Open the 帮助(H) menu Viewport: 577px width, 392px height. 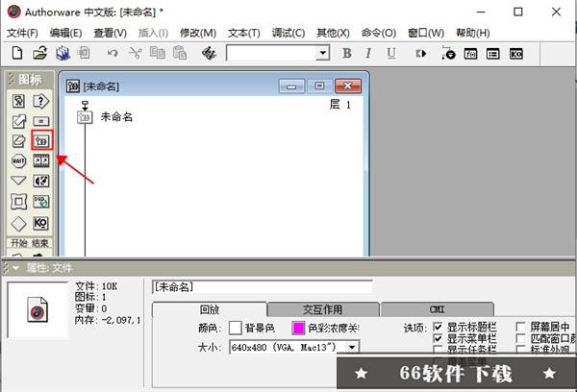click(473, 33)
